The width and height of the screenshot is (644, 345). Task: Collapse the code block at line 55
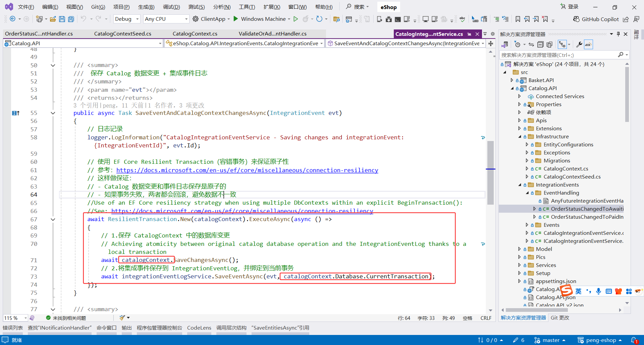[x=53, y=113]
